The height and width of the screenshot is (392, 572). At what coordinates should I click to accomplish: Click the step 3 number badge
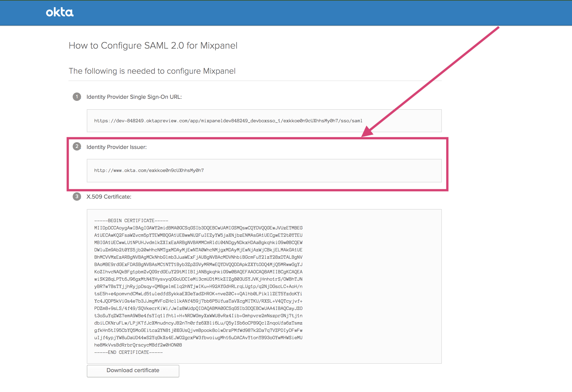point(77,197)
